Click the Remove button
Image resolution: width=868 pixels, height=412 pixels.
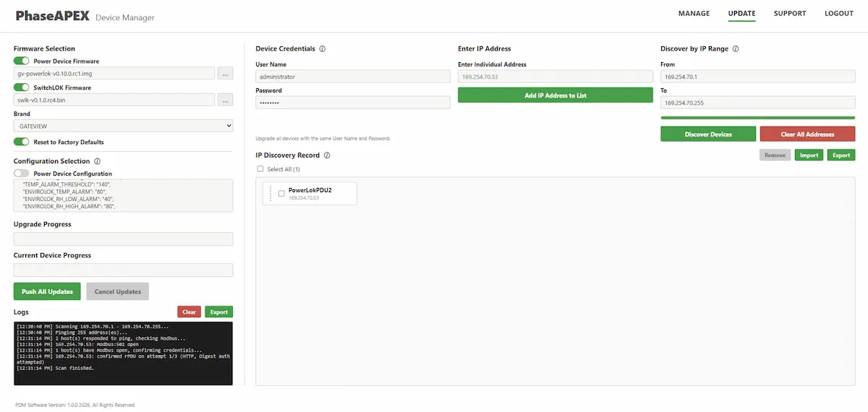(775, 155)
